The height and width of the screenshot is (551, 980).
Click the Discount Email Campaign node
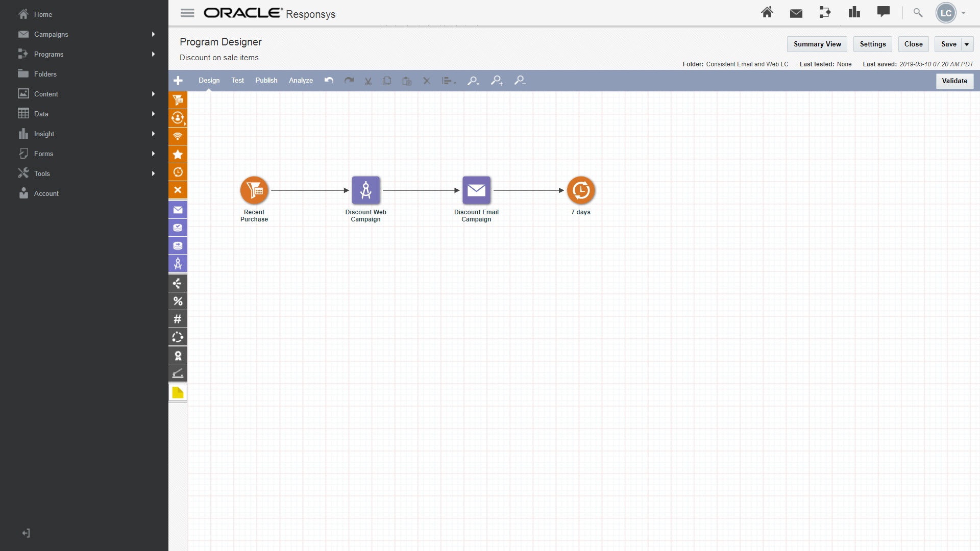click(476, 190)
